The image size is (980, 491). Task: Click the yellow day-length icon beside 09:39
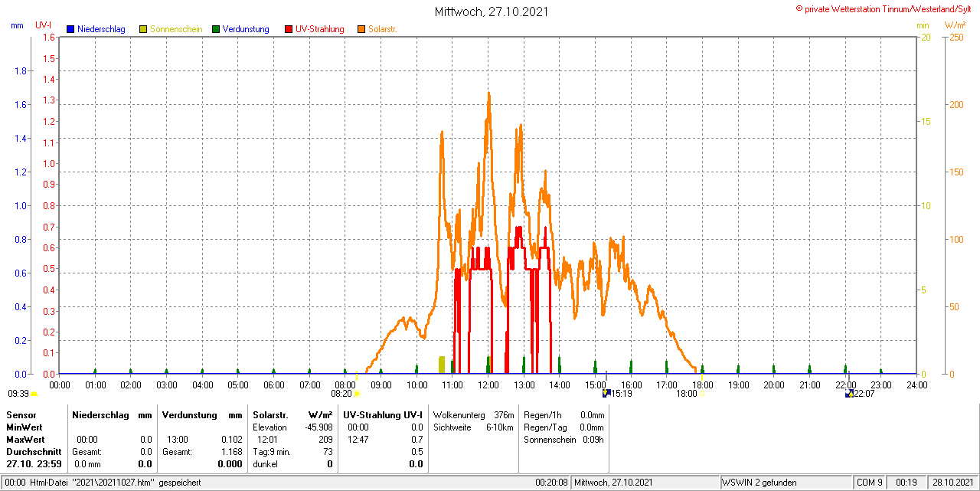click(x=34, y=394)
